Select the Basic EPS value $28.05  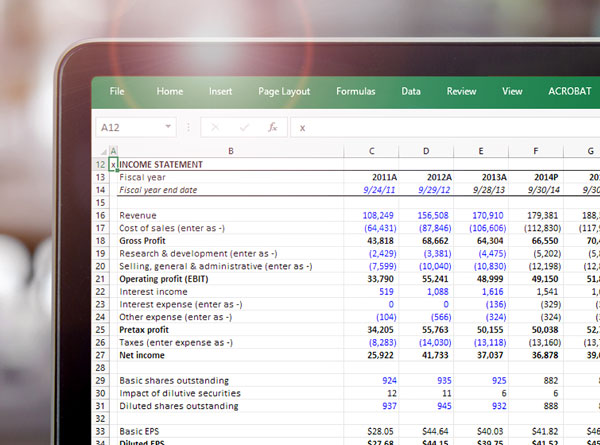coord(371,431)
